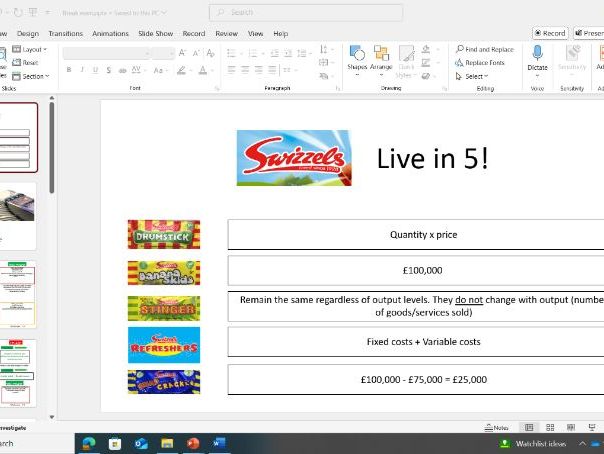Decrease list indent level icon

coord(274,53)
